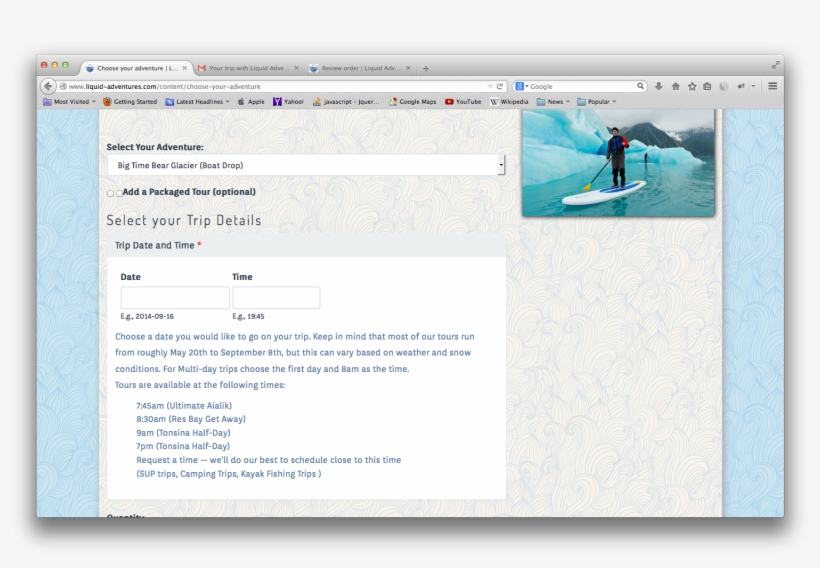Image resolution: width=820 pixels, height=568 pixels.
Task: Expand the News bookmarks folder
Action: (553, 101)
